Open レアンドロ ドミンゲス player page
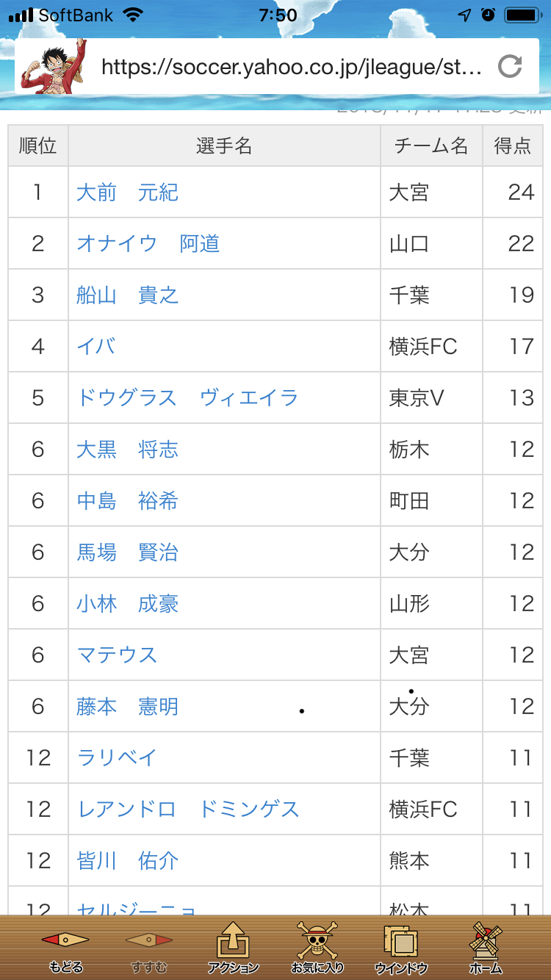 (188, 810)
